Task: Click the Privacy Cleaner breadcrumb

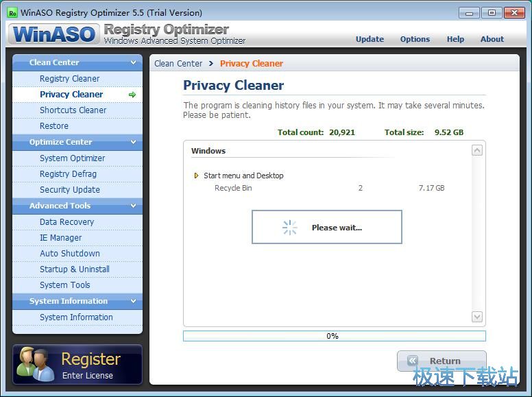Action: pos(252,64)
